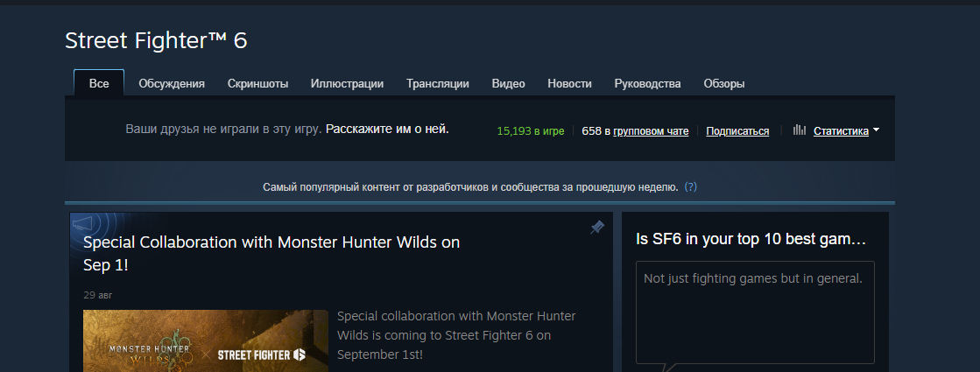The height and width of the screenshot is (372, 980).
Task: Open the Monster Hunter Wilds collaboration thumbnail
Action: [x=206, y=340]
